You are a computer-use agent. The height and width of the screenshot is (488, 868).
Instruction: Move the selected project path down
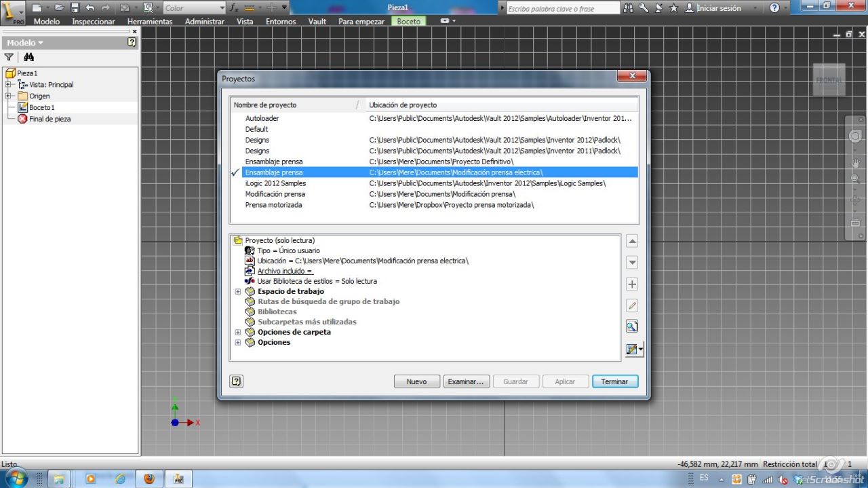point(632,263)
